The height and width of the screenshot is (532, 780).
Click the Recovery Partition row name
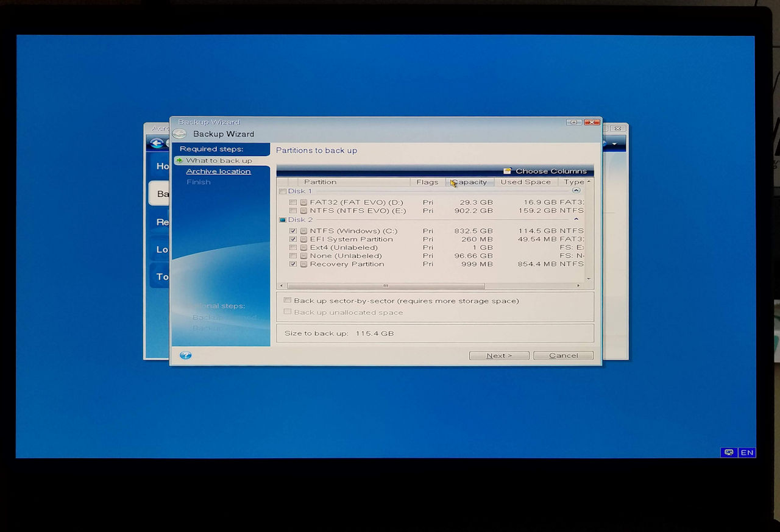point(347,264)
